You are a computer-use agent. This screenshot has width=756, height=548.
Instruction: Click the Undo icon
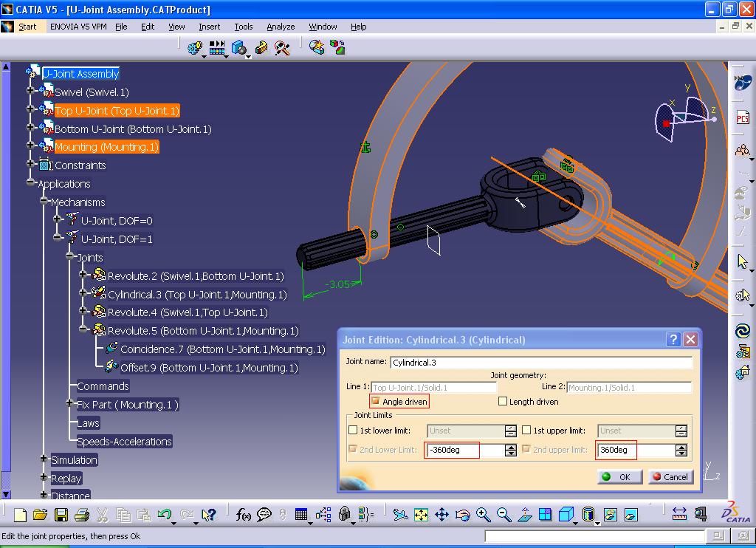click(164, 513)
